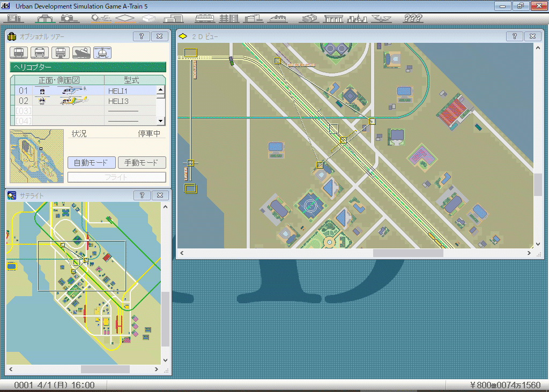The image size is (549, 392).
Task: Click the flat diamond 2D view toolbar icon
Action: point(125,19)
